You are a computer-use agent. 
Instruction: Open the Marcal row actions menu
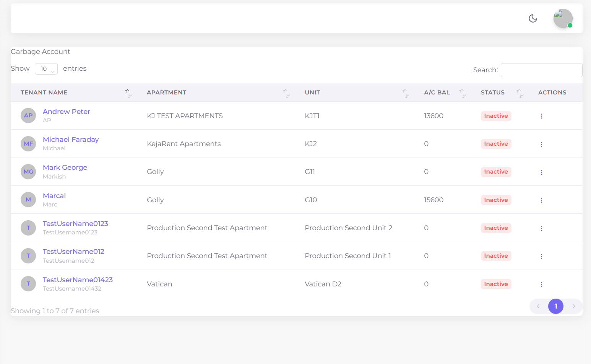(541, 200)
